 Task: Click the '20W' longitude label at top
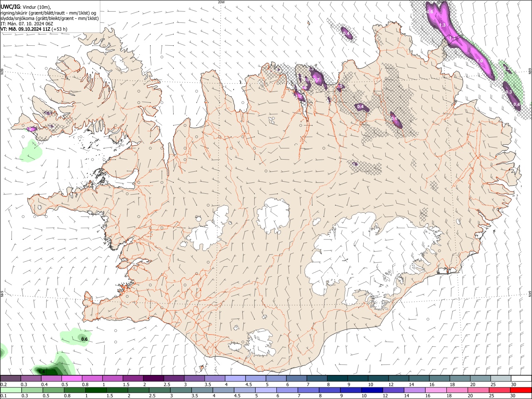221,2
